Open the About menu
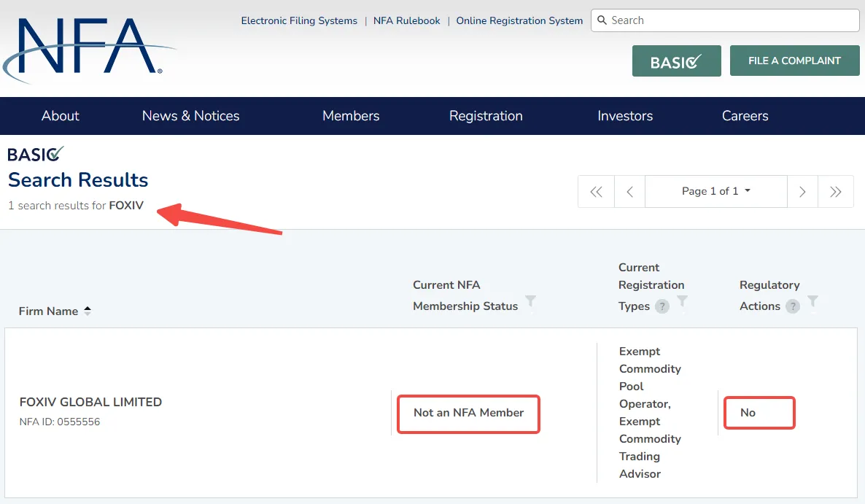The height and width of the screenshot is (504, 865). pos(60,116)
